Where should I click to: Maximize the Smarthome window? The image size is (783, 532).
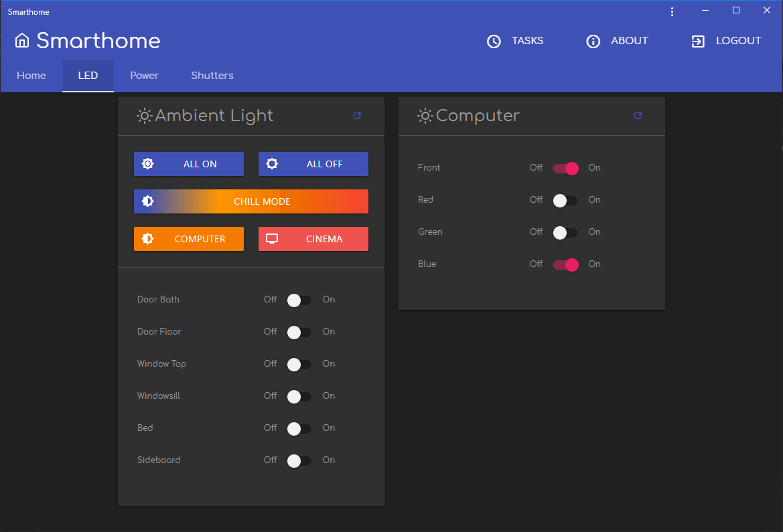point(735,11)
